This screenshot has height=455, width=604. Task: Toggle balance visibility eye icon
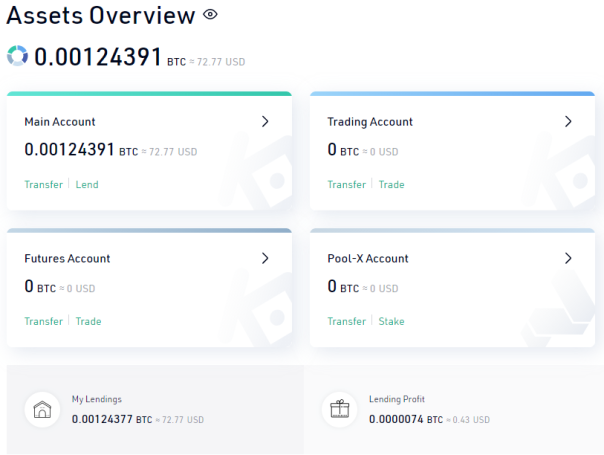(210, 15)
